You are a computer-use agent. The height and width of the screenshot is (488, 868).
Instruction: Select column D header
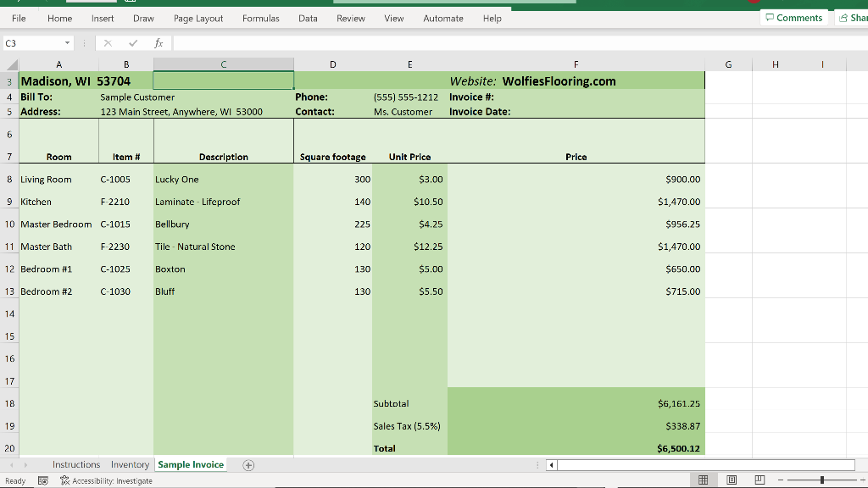pos(332,64)
